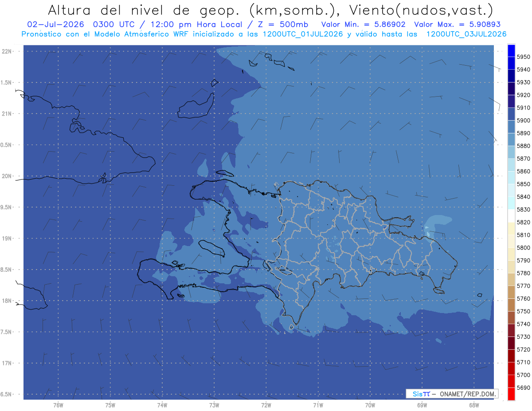
Task: Click the 73W longitude axis label
Action: pos(214,405)
